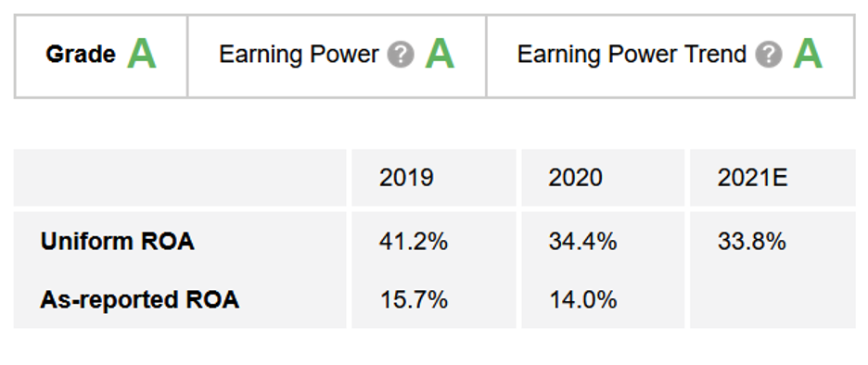
Task: Click the As-reported ROA row label
Action: 139,300
